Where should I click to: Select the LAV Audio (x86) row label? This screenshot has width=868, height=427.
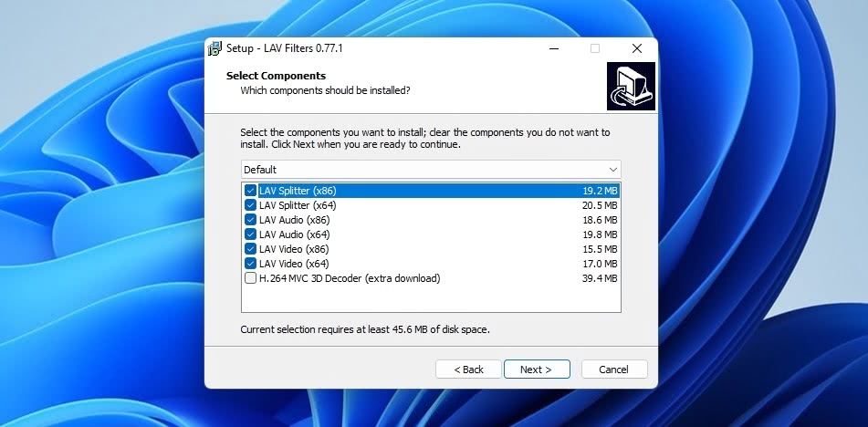(x=295, y=220)
